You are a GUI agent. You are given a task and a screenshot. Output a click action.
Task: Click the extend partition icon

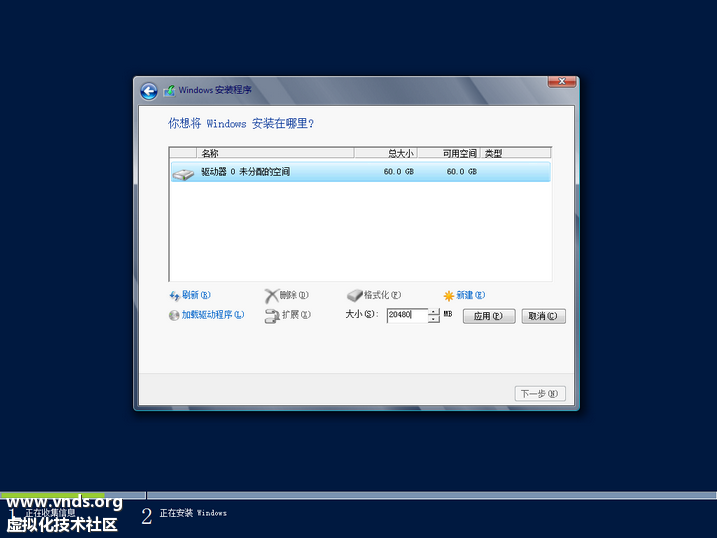tap(272, 316)
